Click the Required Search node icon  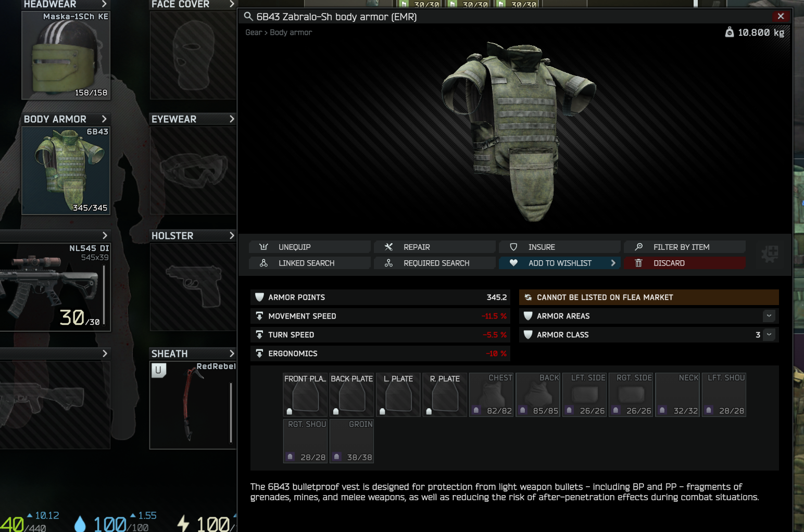[388, 263]
